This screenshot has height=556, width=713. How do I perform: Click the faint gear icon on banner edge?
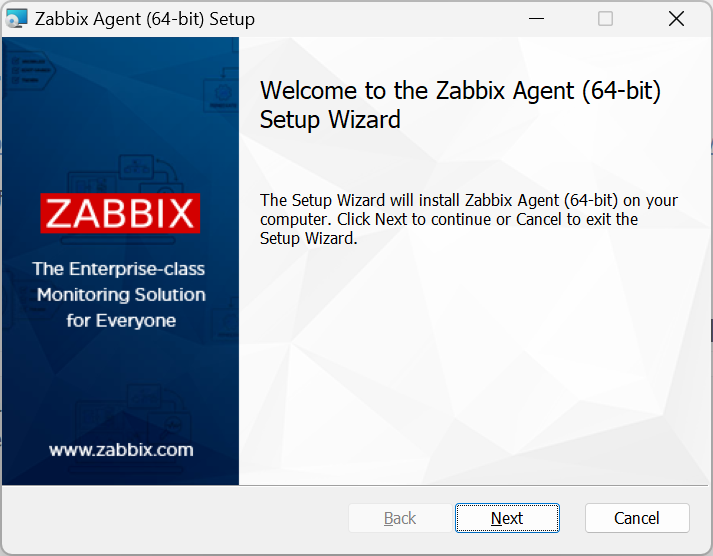coord(223,93)
